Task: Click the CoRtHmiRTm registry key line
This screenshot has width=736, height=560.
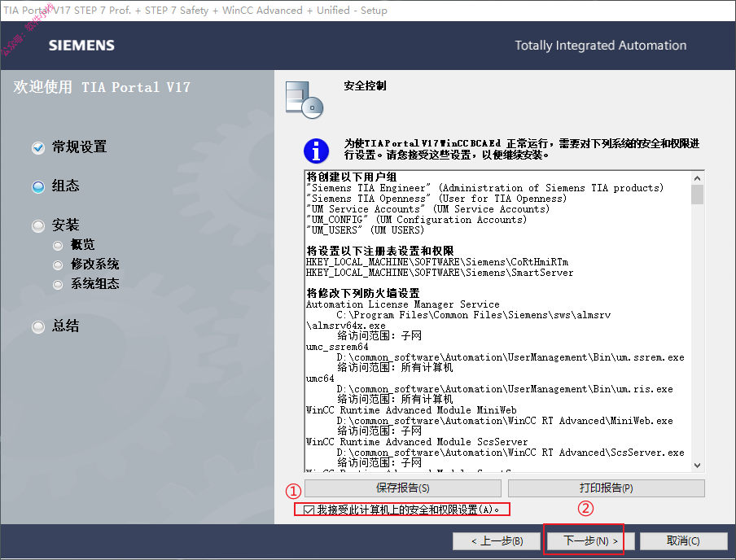Action: (437, 262)
